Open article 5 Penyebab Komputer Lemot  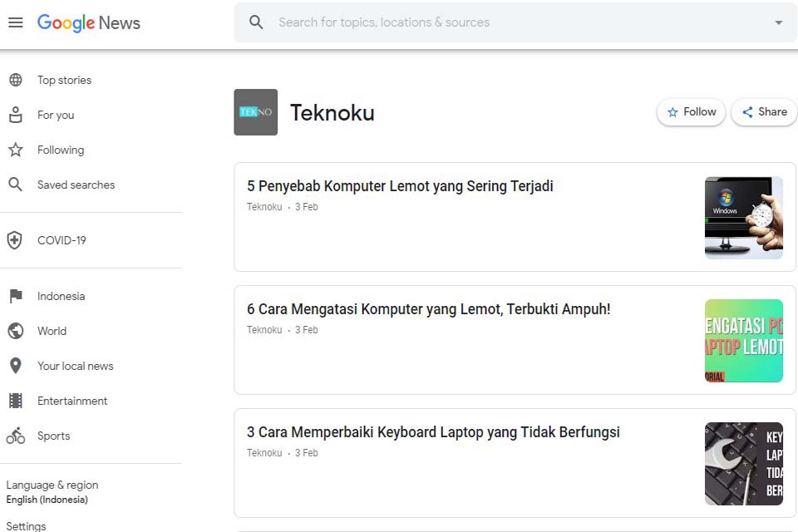pyautogui.click(x=400, y=186)
